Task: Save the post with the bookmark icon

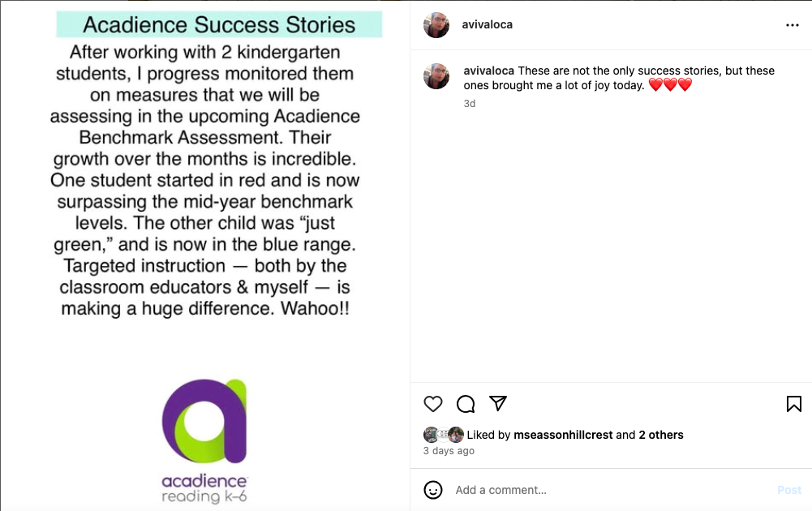Action: click(794, 404)
